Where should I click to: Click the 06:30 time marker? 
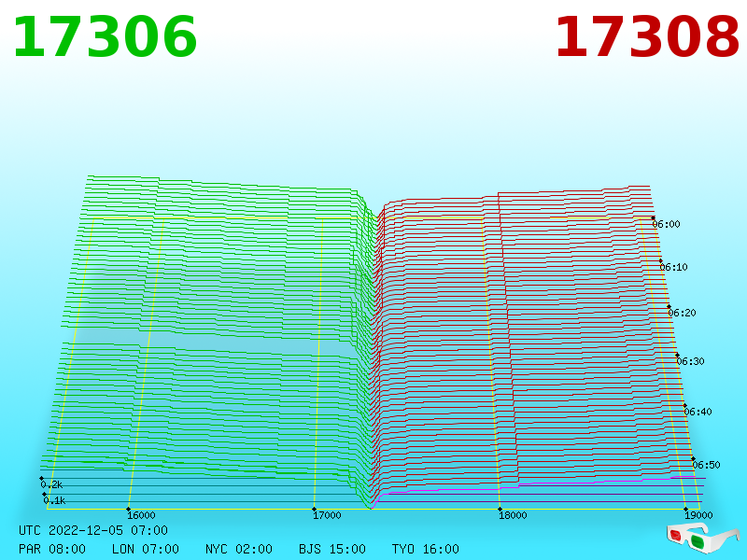coord(690,361)
